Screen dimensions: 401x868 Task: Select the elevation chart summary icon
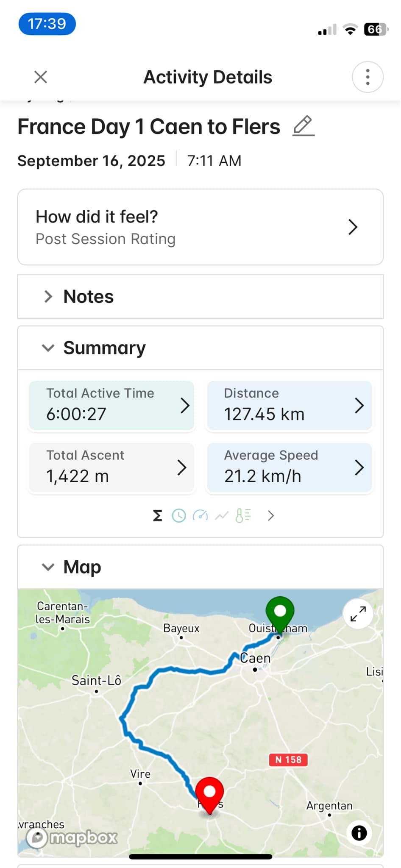click(x=222, y=515)
